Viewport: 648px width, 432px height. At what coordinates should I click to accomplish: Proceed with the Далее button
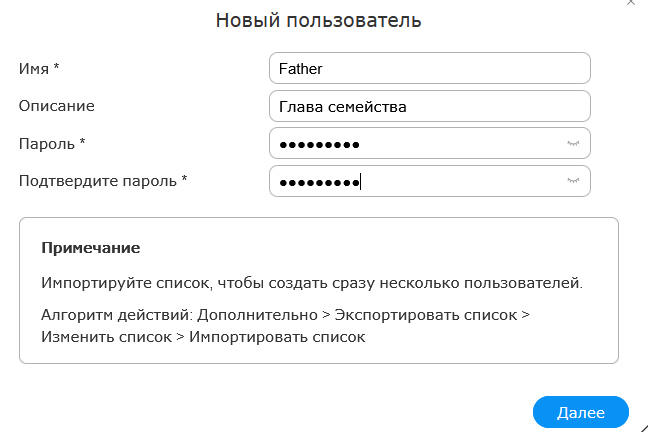pos(581,412)
